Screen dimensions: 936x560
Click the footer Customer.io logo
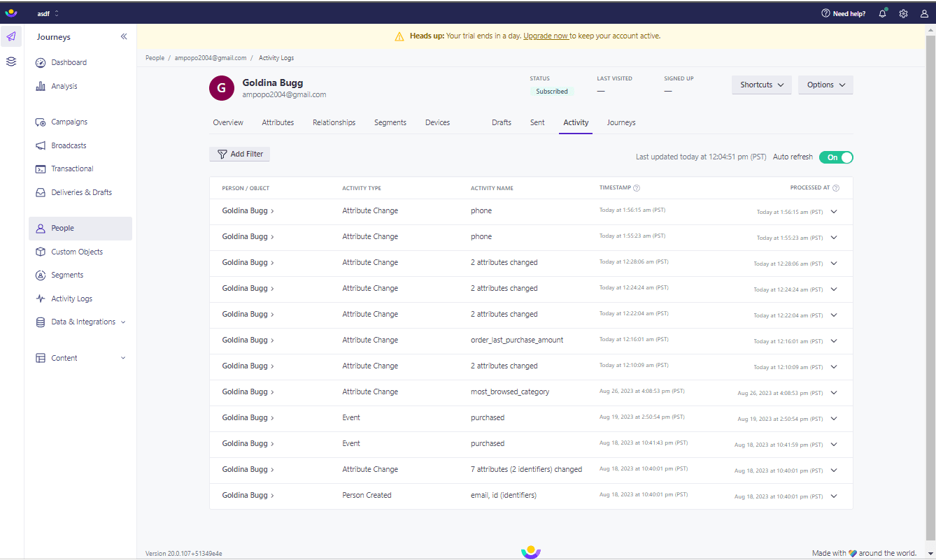pos(531,552)
